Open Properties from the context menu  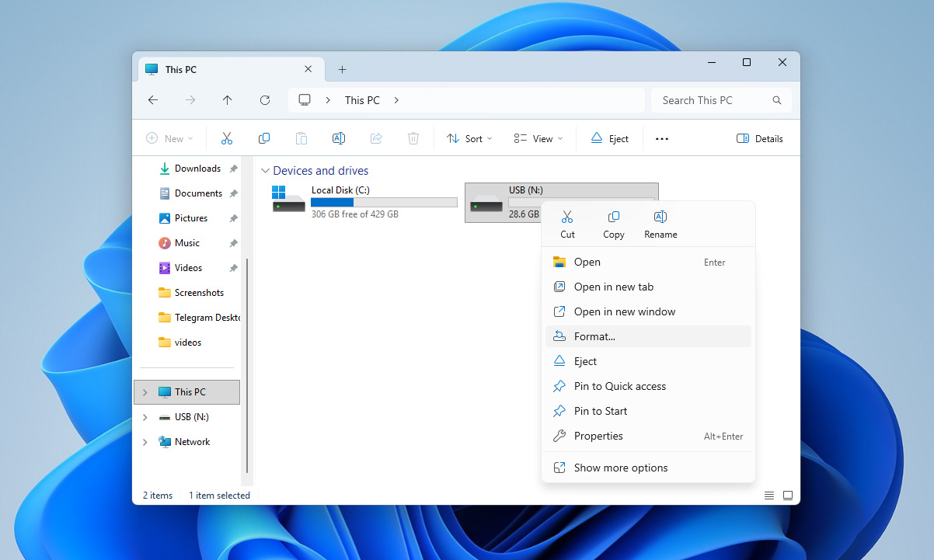(597, 436)
